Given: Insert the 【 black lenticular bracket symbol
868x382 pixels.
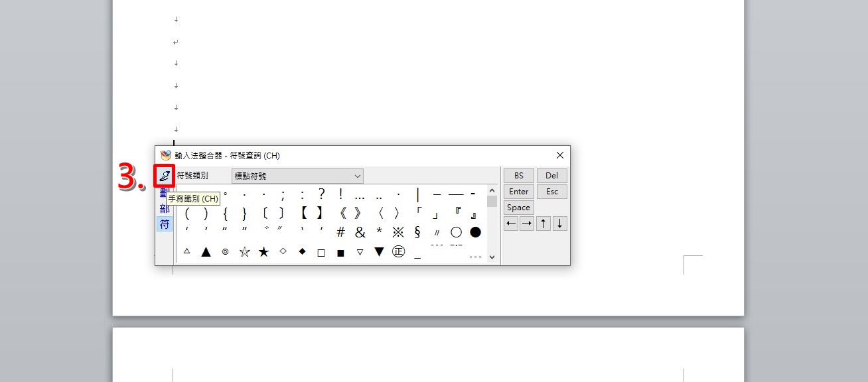Looking at the screenshot, I should [301, 213].
